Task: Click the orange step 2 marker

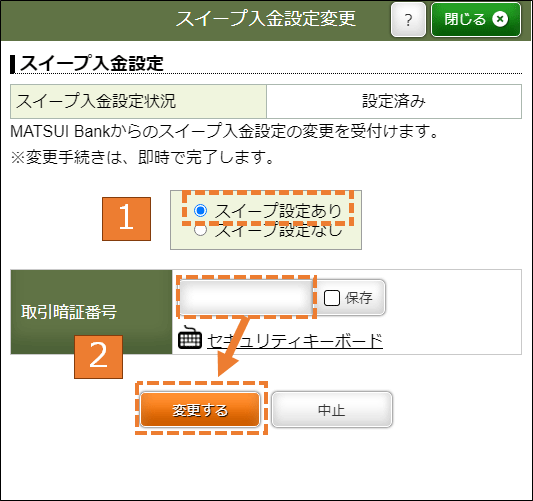Action: (x=99, y=357)
